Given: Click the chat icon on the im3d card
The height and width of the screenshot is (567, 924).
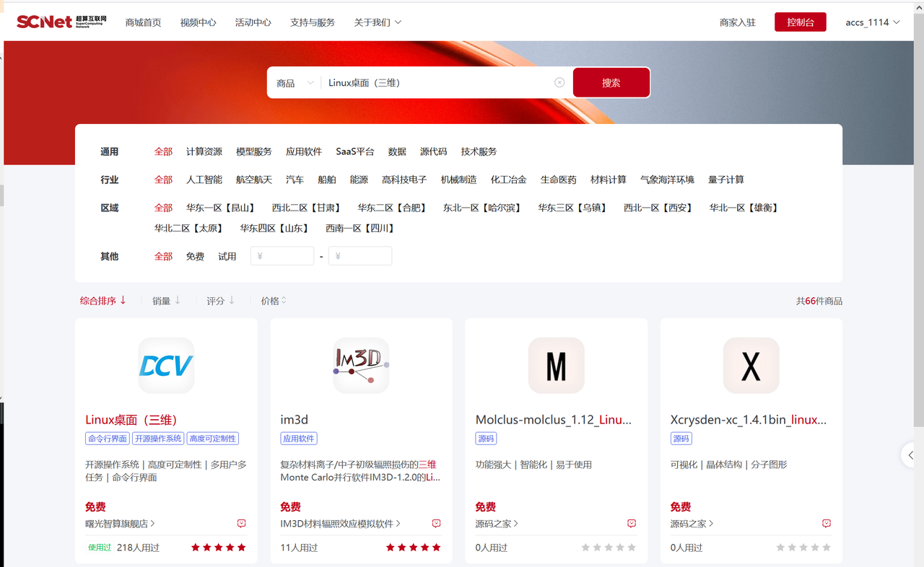Looking at the screenshot, I should point(436,524).
